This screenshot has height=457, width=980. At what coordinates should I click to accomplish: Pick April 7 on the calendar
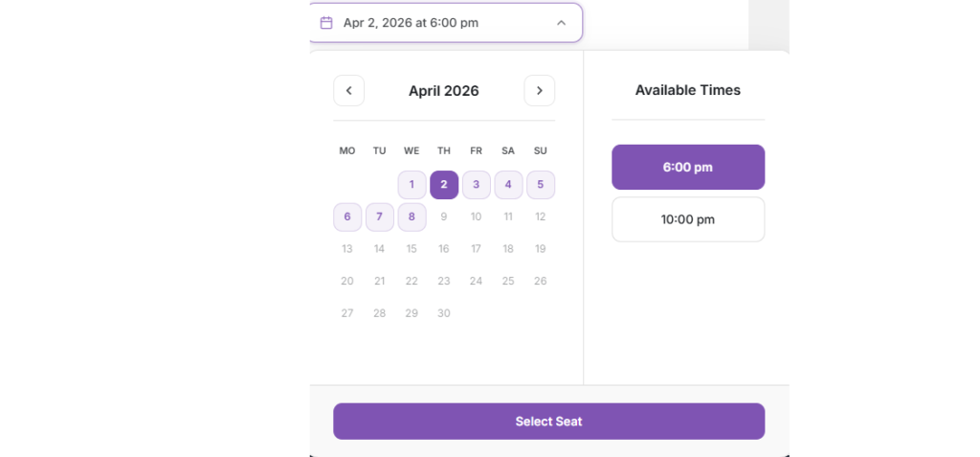coord(380,217)
